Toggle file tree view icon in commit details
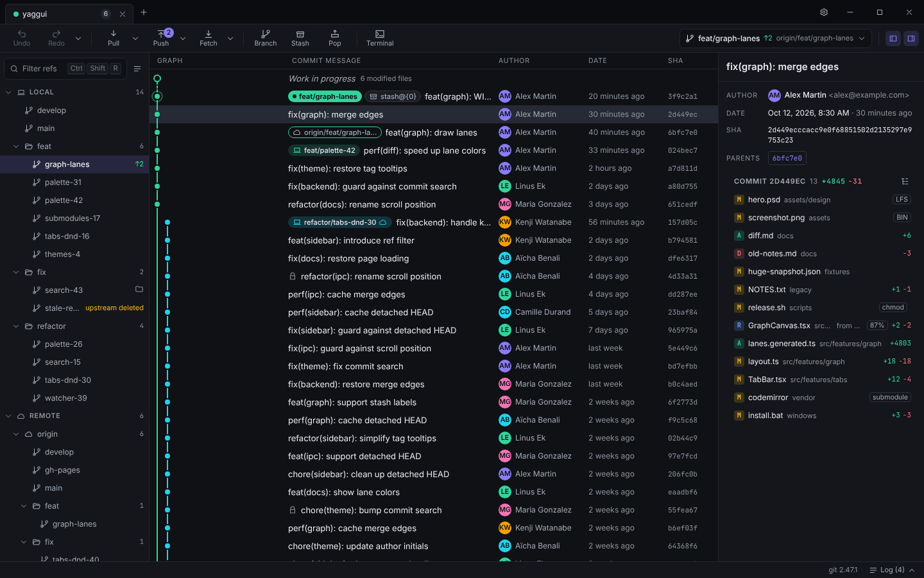Image resolution: width=924 pixels, height=578 pixels. coord(905,181)
